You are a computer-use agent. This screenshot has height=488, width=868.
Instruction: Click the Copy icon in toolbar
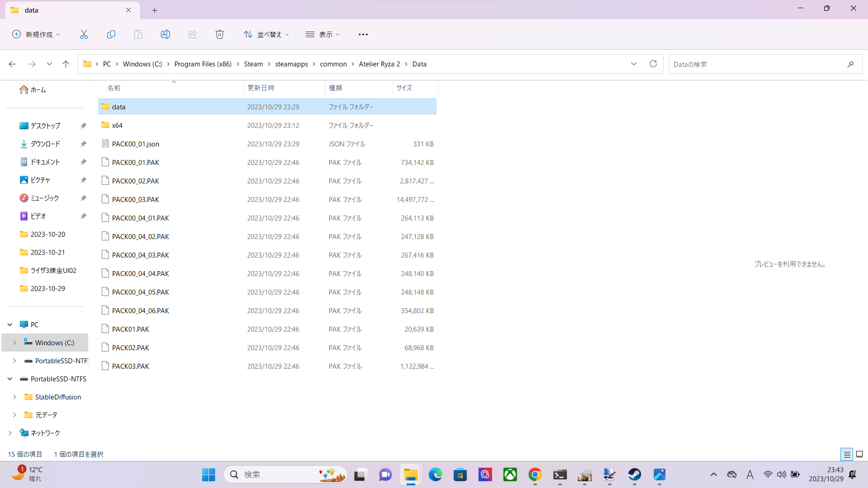[x=111, y=34]
